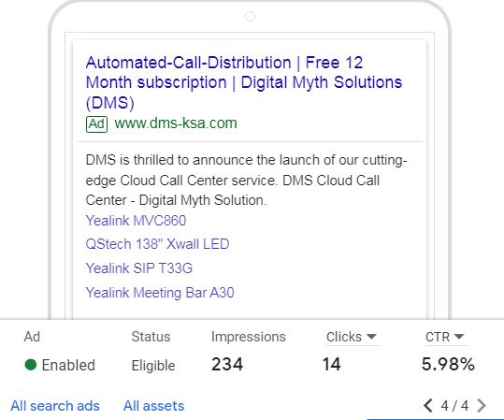Click the green Ad badge label
This screenshot has height=420, width=504.
96,123
